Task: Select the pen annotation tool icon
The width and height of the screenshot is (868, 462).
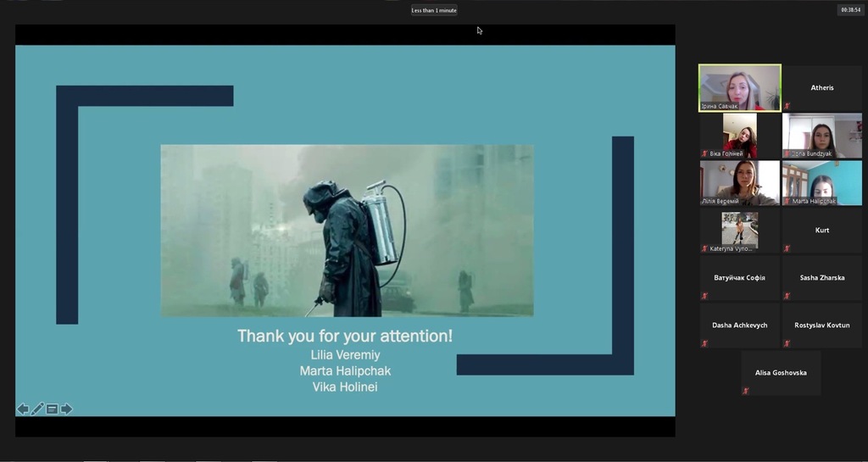Action: [x=37, y=409]
